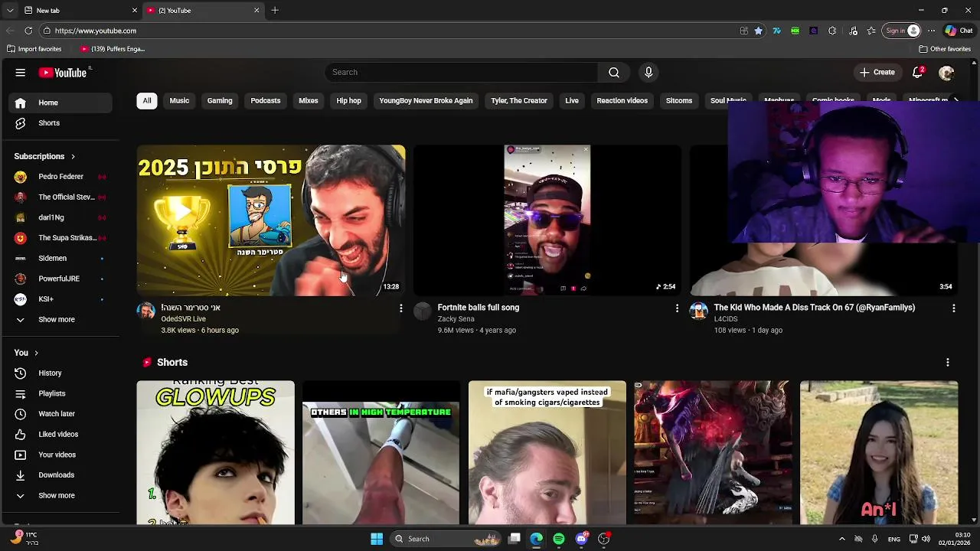Open the browser favorites list icon

(871, 31)
